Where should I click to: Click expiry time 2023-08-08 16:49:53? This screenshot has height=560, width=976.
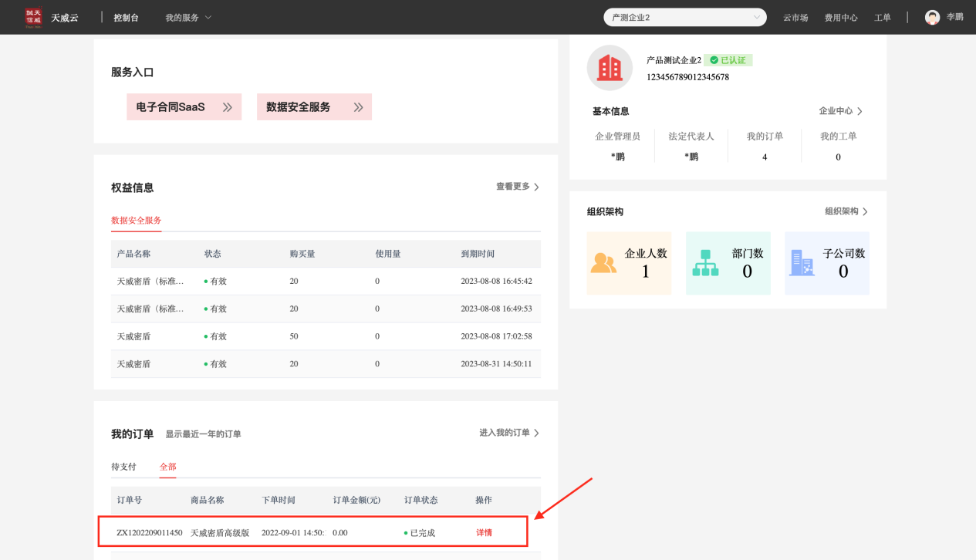tap(496, 309)
